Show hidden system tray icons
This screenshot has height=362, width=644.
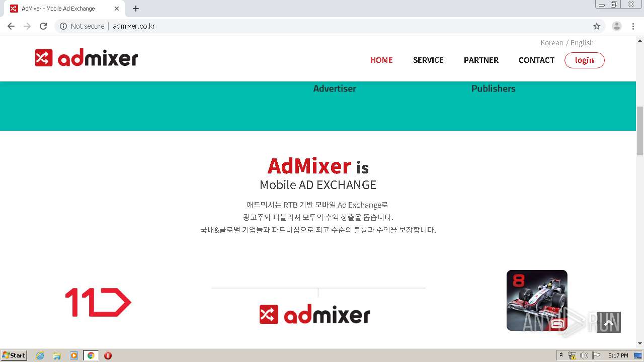pos(561,355)
